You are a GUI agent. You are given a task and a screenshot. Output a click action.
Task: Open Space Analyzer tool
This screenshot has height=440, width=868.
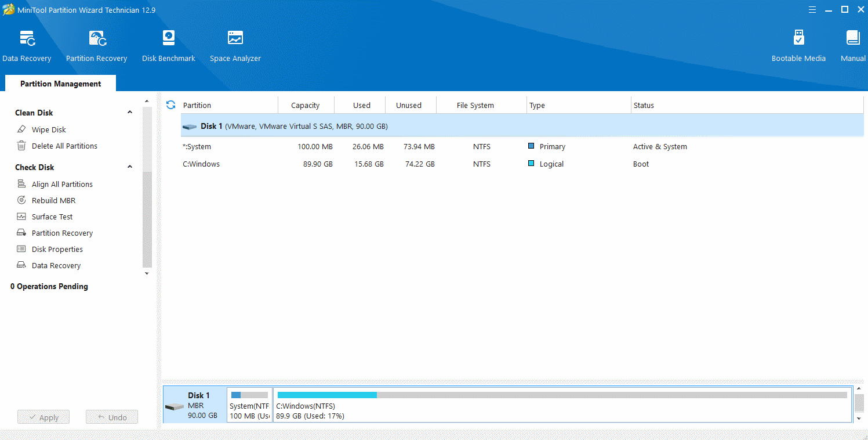(235, 46)
